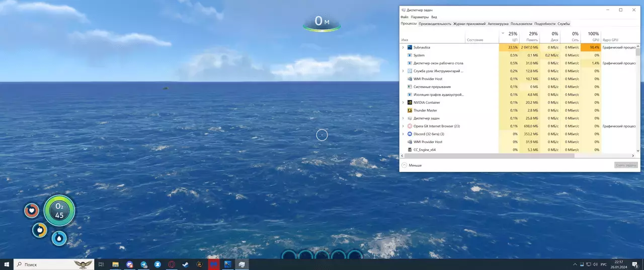Sort by the Диск column header
This screenshot has width=644, height=270.
click(x=549, y=36)
